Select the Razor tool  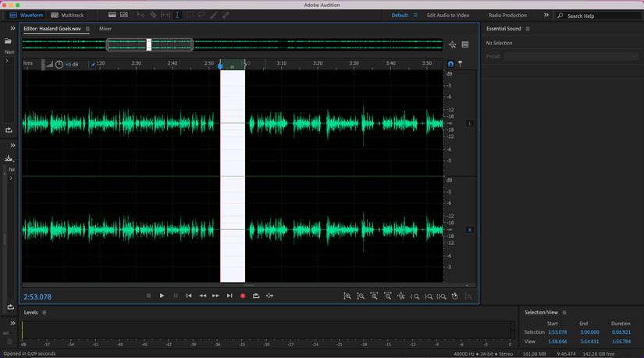[x=153, y=15]
